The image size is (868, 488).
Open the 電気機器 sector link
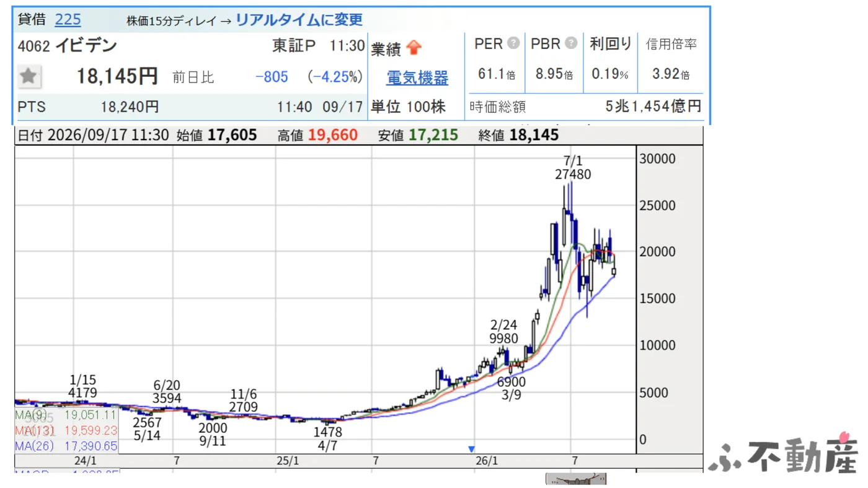(x=417, y=78)
